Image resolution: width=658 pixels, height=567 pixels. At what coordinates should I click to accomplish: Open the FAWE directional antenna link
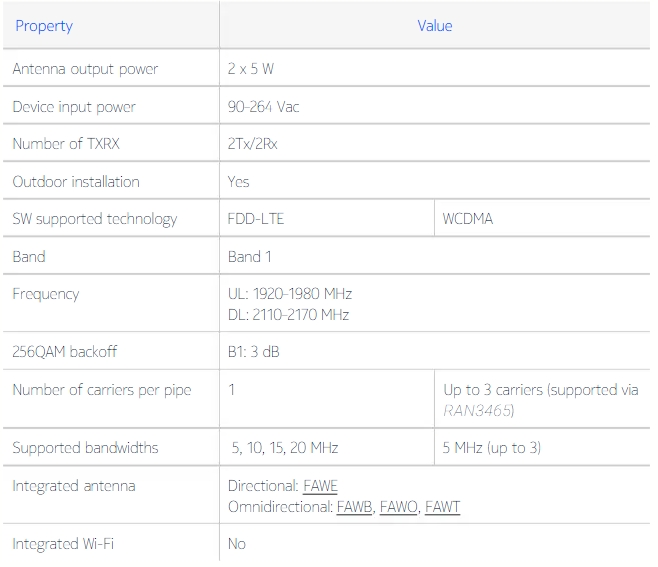pyautogui.click(x=320, y=486)
